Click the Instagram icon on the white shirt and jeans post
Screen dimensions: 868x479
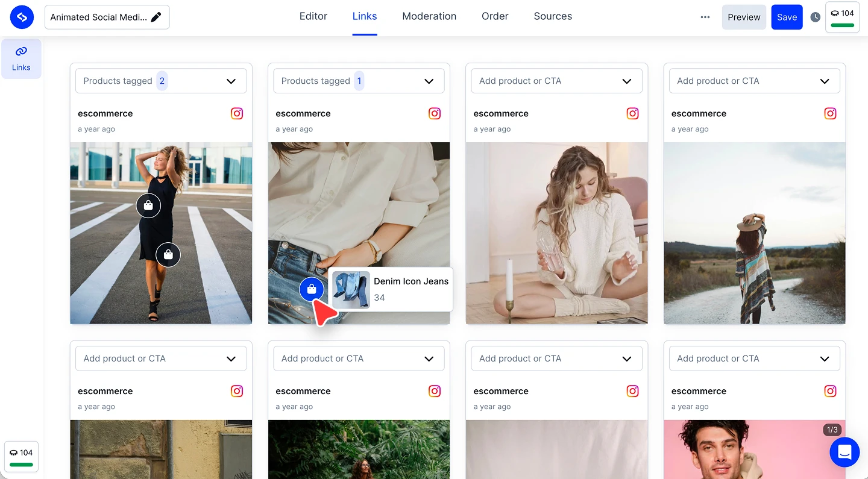coord(435,113)
